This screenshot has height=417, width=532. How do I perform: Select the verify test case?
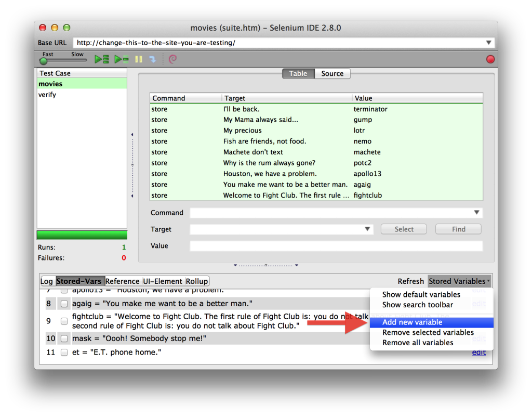click(82, 95)
